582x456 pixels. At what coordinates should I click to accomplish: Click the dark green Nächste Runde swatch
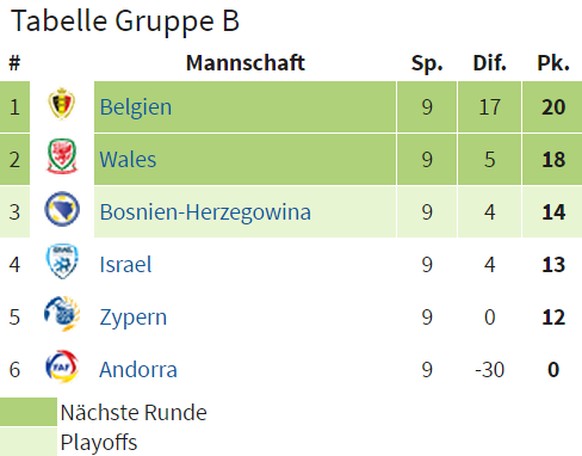click(x=29, y=412)
